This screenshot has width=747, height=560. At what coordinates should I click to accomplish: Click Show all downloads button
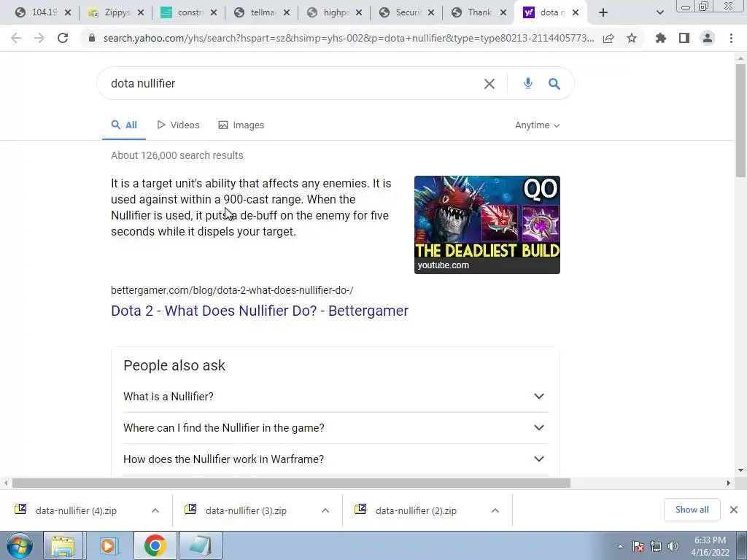pyautogui.click(x=692, y=510)
